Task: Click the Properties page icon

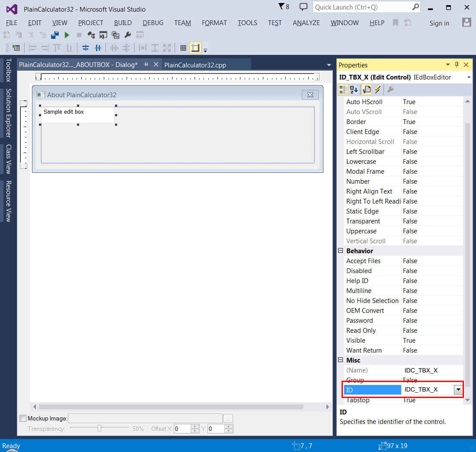Action: 367,89
